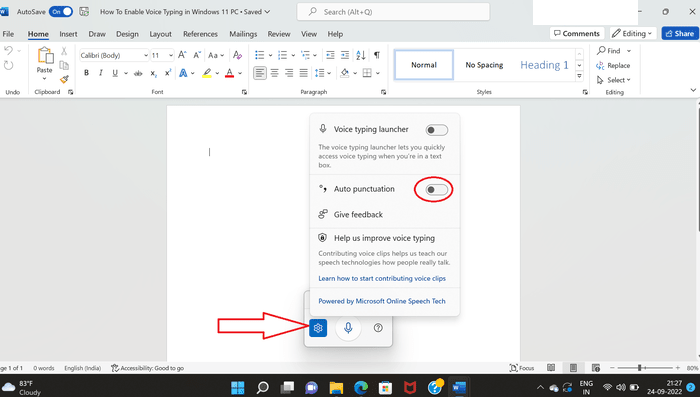This screenshot has height=397, width=700.
Task: Adjust the zoom slider in status bar
Action: [x=639, y=368]
